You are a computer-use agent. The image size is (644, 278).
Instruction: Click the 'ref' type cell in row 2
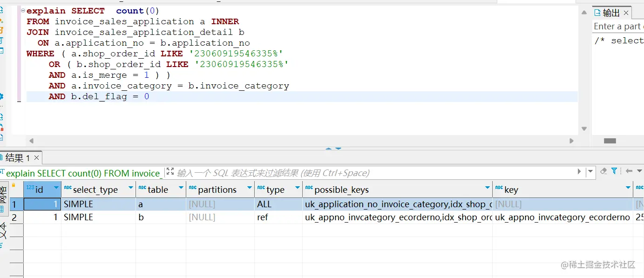(x=278, y=217)
